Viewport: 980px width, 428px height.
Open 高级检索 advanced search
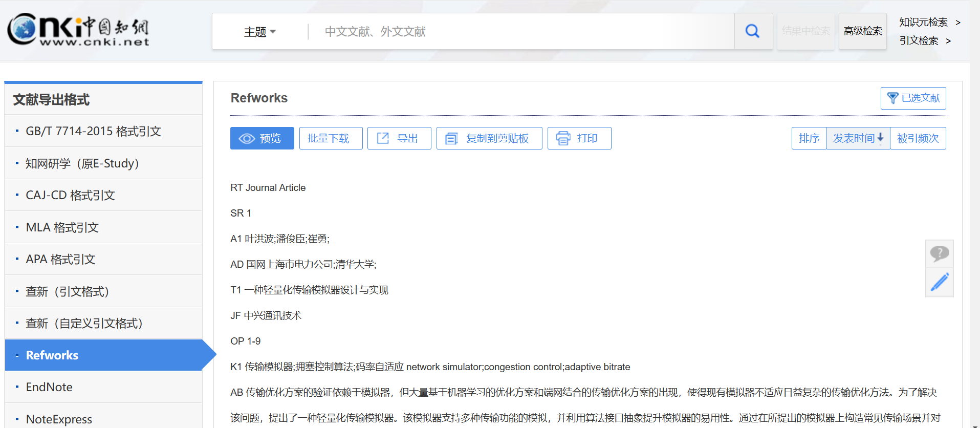coord(863,31)
